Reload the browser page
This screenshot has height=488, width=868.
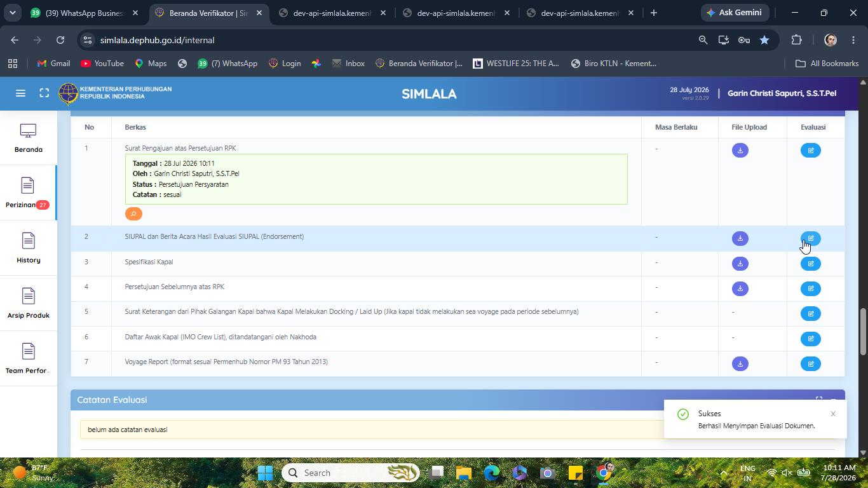pyautogui.click(x=60, y=40)
